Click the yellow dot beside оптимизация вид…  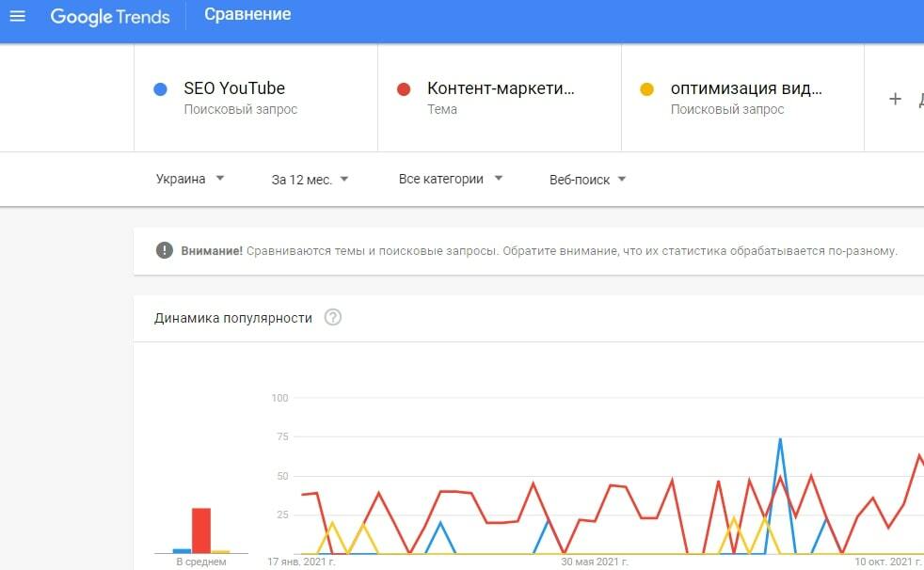tap(647, 89)
